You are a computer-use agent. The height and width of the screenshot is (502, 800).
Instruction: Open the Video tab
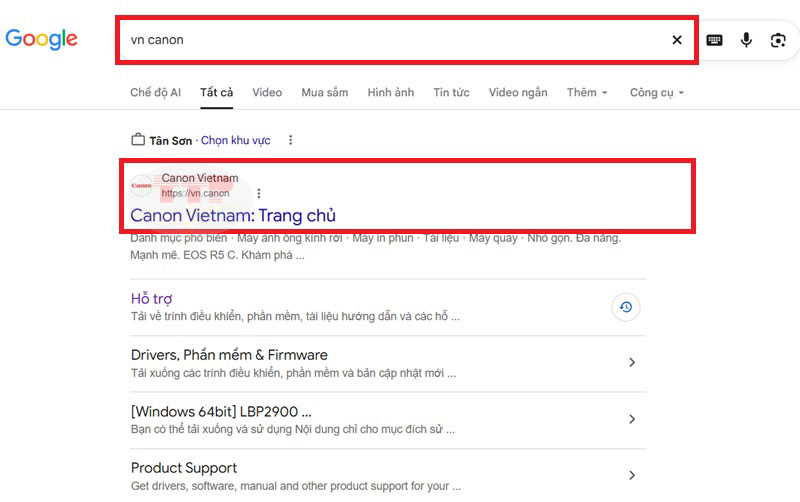point(267,92)
